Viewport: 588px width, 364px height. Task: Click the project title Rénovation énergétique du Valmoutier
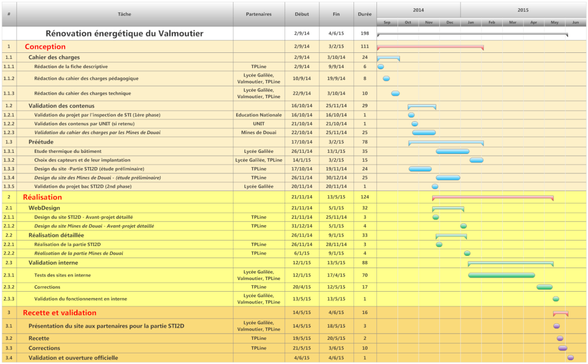click(x=125, y=34)
